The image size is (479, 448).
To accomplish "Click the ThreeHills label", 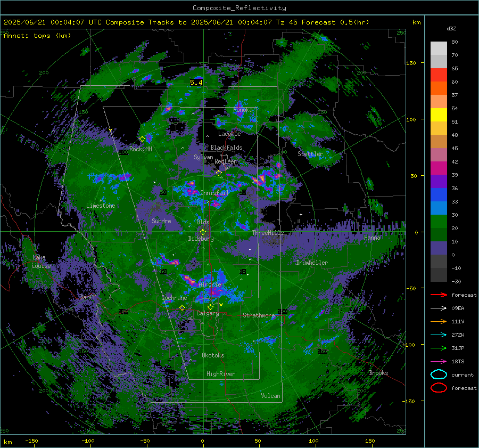I will (x=268, y=233).
